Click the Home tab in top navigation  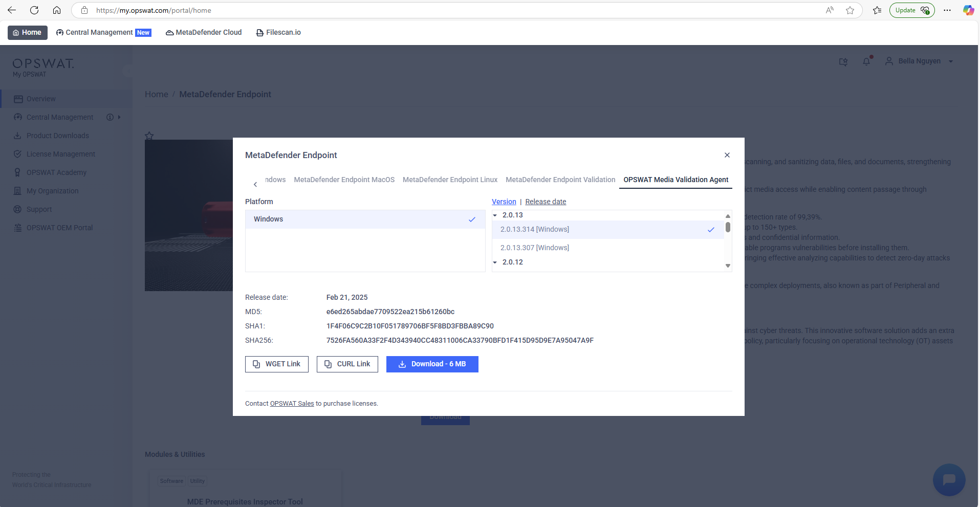(28, 32)
